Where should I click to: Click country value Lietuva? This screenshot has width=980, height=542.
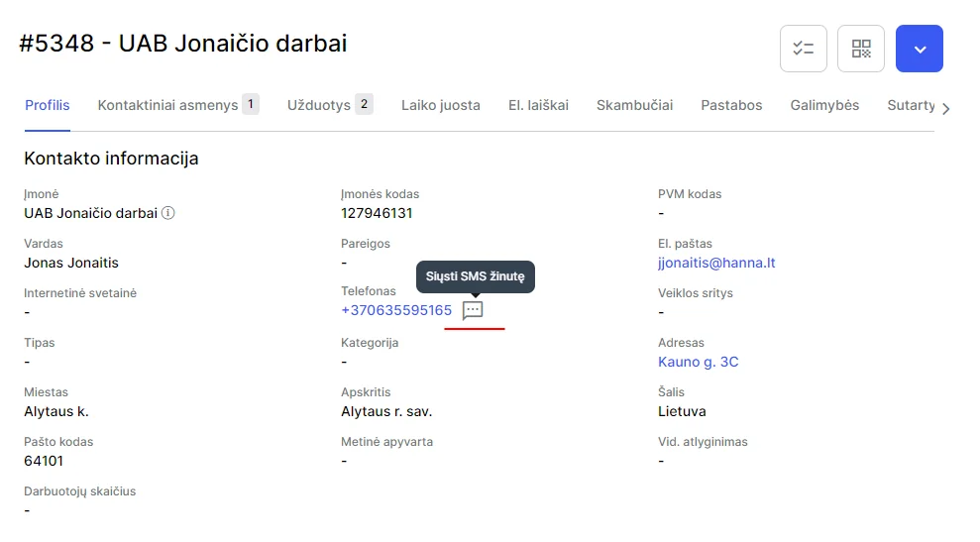click(682, 411)
